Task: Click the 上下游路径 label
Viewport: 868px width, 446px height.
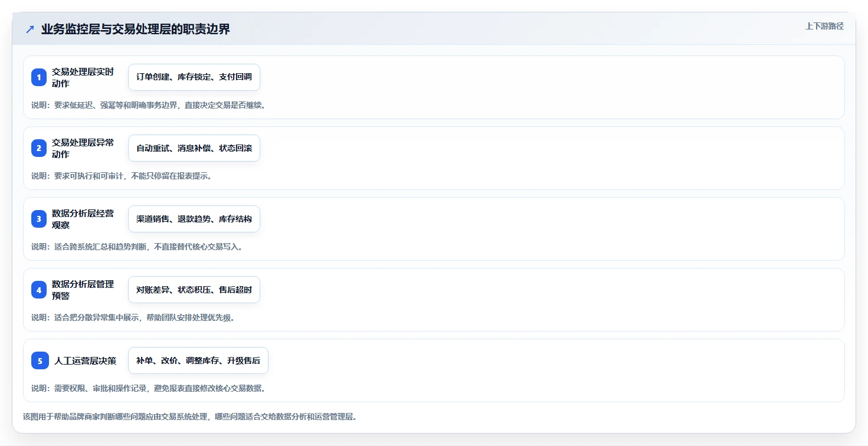Action: pyautogui.click(x=824, y=26)
